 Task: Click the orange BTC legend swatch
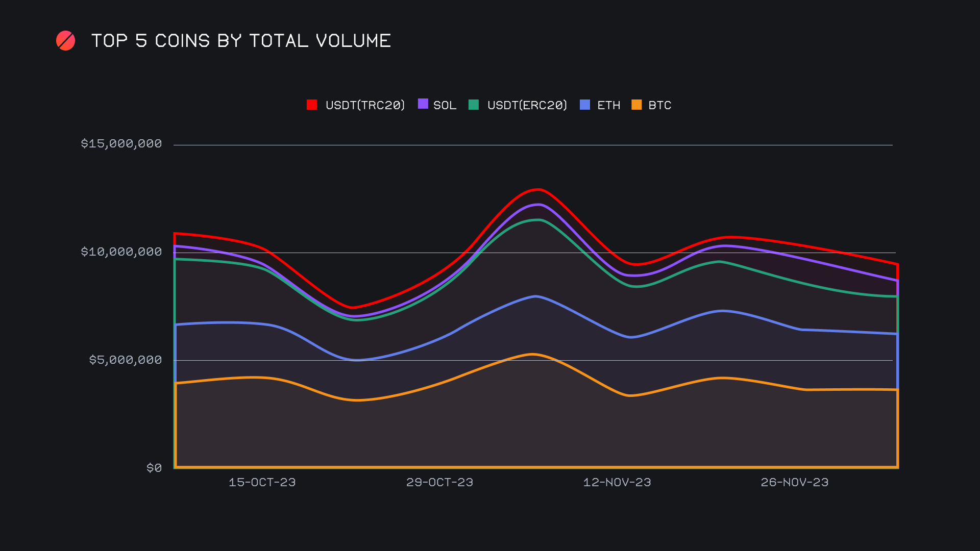[636, 105]
